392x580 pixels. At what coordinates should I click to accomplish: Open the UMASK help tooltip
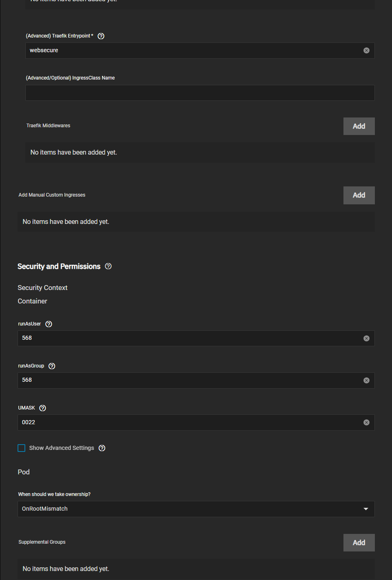click(43, 407)
